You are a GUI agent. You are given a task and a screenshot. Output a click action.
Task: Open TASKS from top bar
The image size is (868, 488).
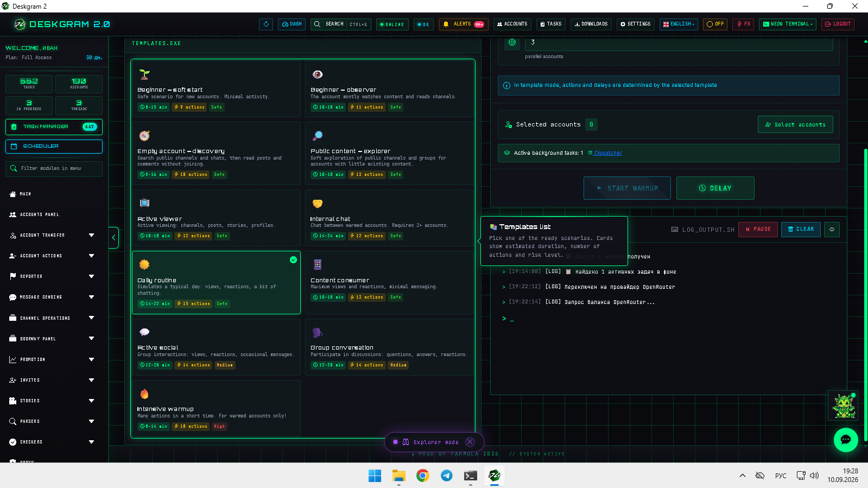click(x=551, y=24)
